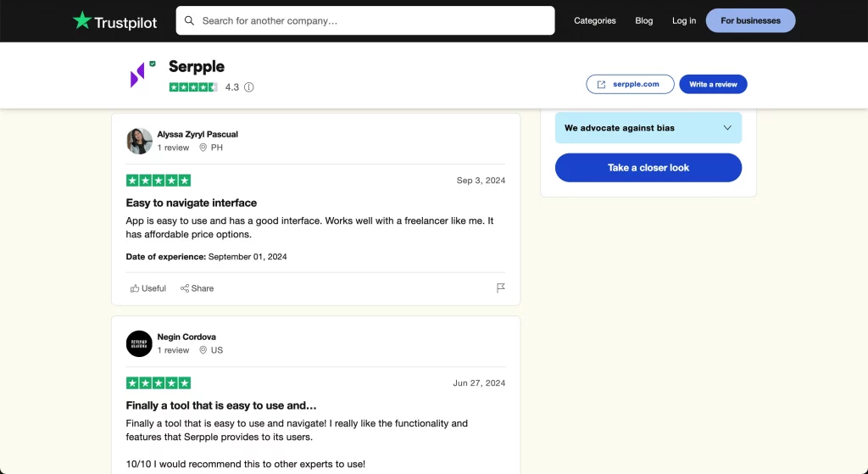Click the Take a closer look button
The height and width of the screenshot is (474, 868).
[x=648, y=167]
